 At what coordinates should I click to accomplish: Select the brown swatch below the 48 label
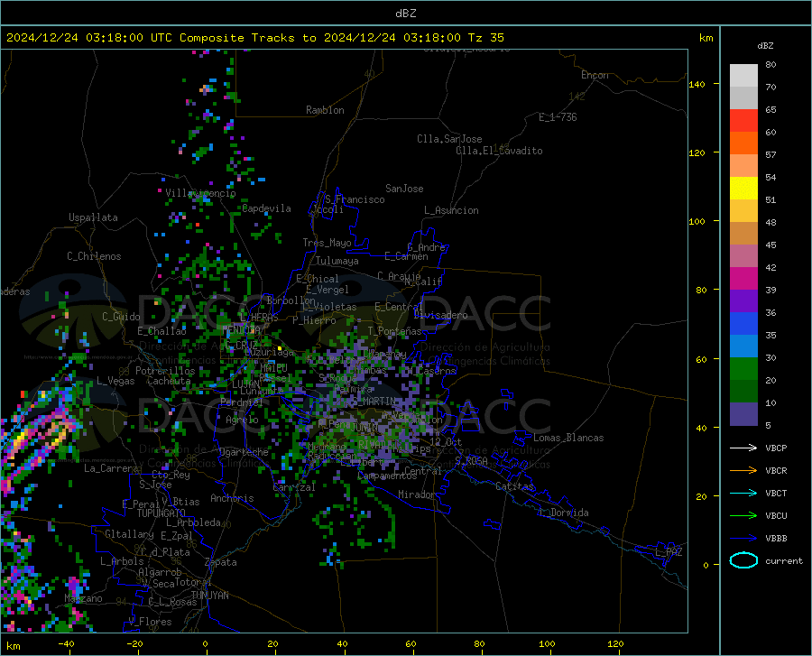743,234
